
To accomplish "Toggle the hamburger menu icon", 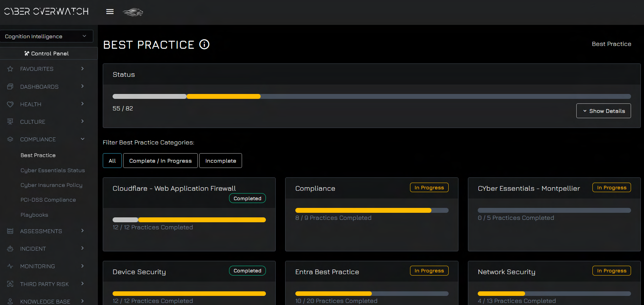I will pos(110,12).
